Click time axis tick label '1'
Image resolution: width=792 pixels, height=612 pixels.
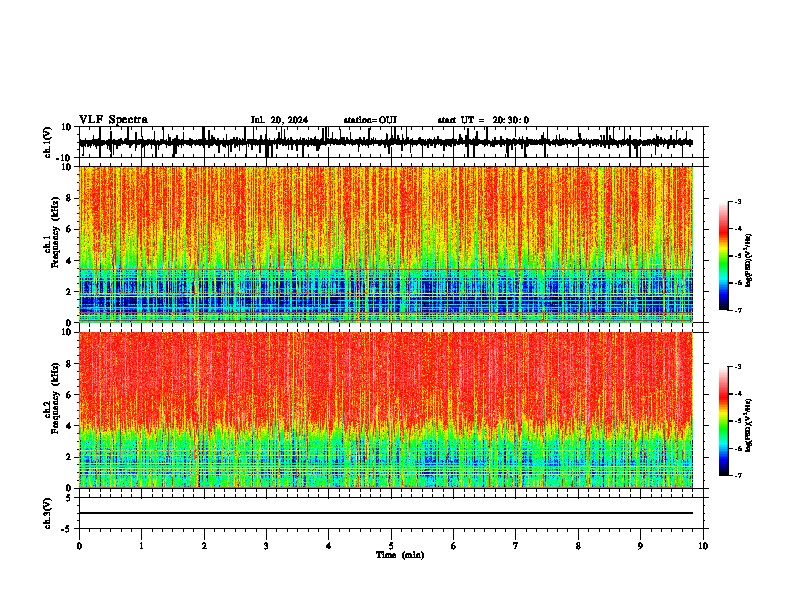(x=141, y=546)
